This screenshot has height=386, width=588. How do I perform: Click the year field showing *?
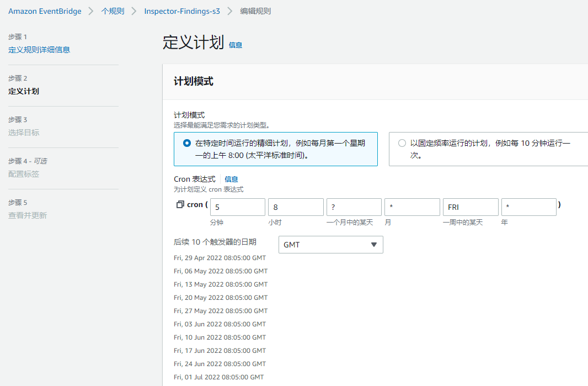click(x=528, y=207)
